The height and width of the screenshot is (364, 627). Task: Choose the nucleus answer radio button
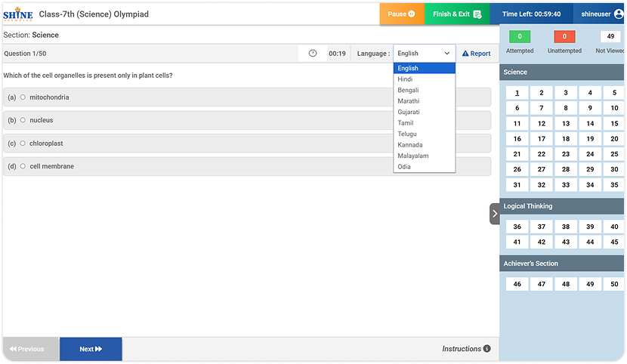23,120
